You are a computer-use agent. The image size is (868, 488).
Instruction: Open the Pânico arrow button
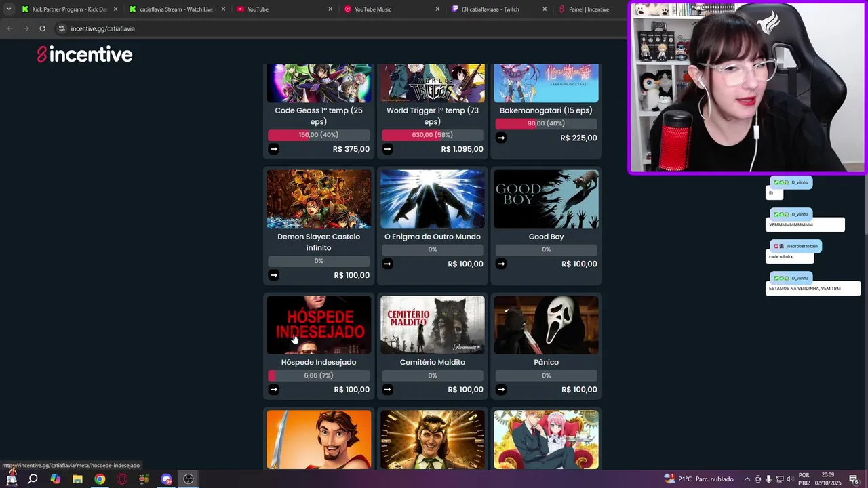[x=501, y=390]
